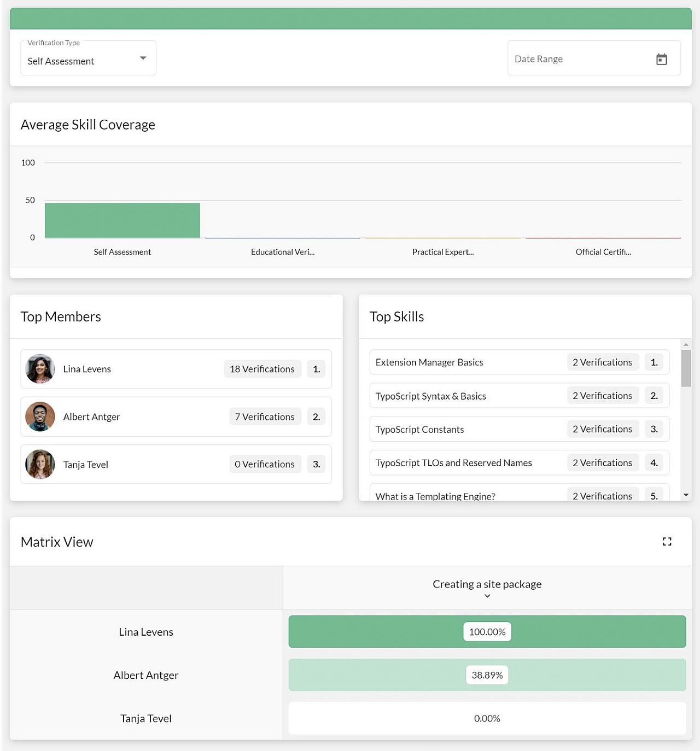Open TypoScript TLOs and Reserved Names
This screenshot has height=751, width=700.
point(453,463)
